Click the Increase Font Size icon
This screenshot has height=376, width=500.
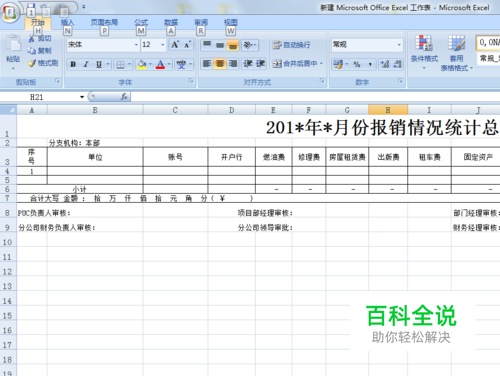175,45
